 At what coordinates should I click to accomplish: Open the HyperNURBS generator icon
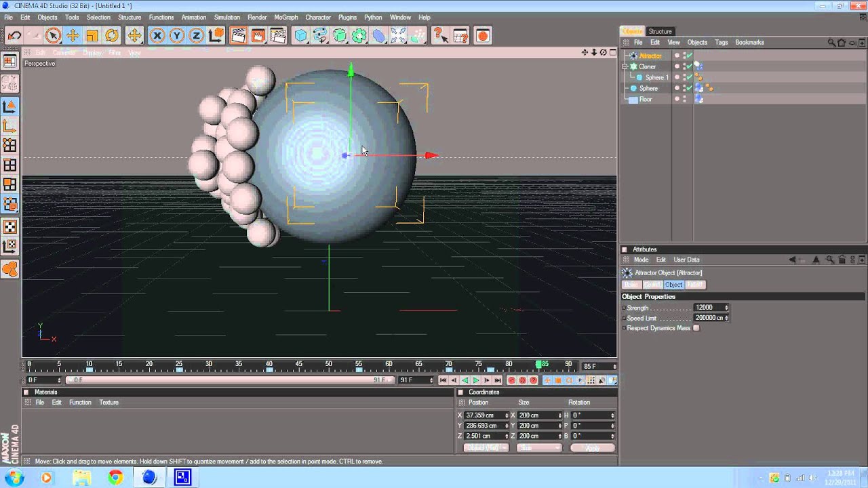click(x=340, y=35)
